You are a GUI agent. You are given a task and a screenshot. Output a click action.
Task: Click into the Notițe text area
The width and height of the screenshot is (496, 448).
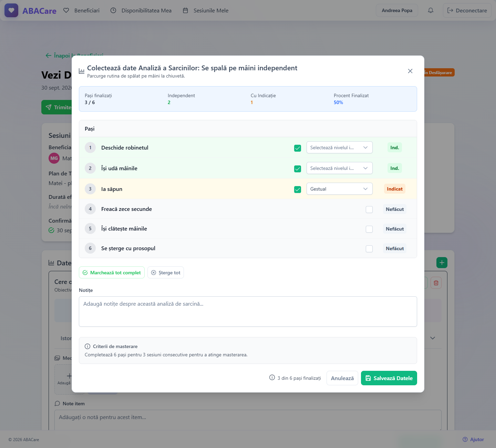(x=248, y=312)
